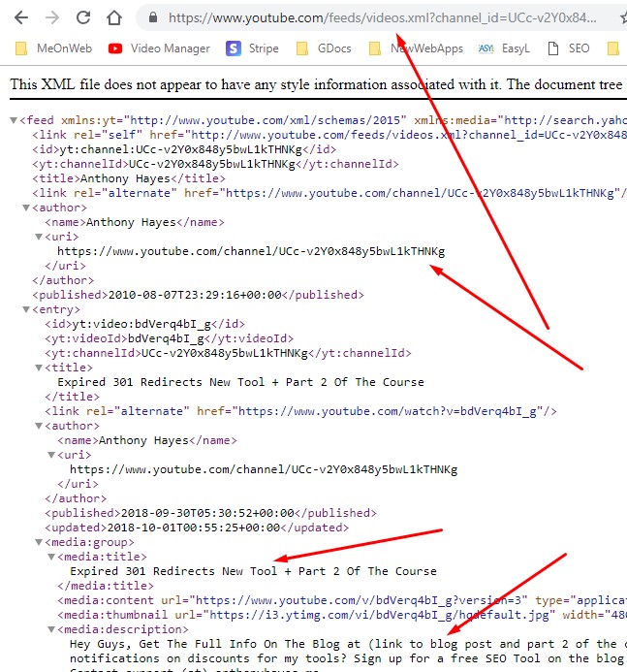Screen dimensions: 627x672
Task: Collapse the entry element
Action: click(26, 309)
